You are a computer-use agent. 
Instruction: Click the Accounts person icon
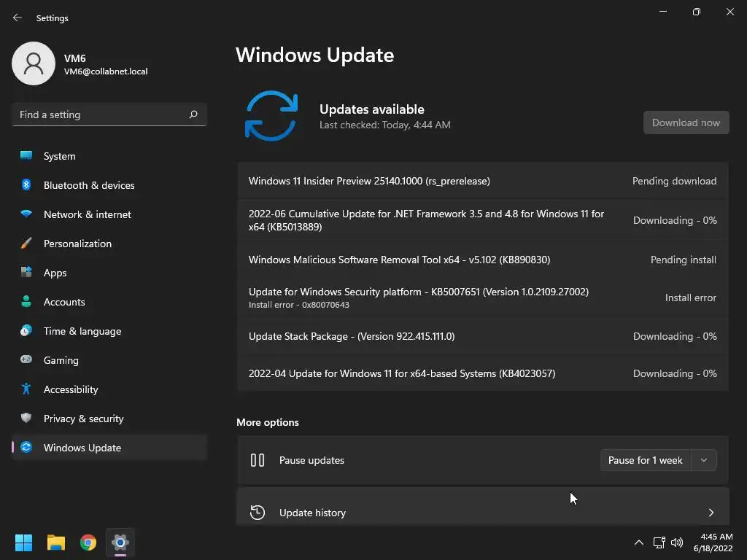point(26,301)
